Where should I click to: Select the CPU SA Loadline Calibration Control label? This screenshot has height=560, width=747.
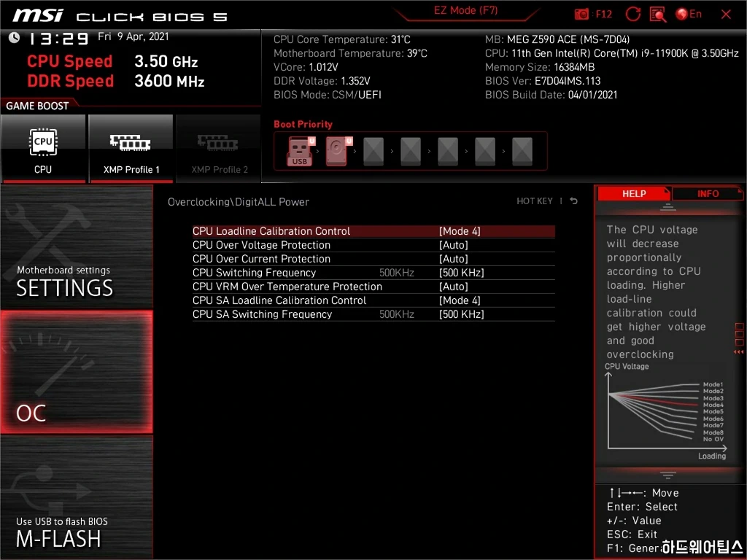(x=279, y=300)
